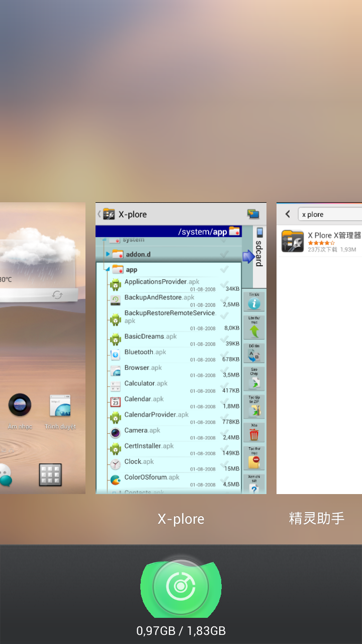Click the Tạo tập tin ZIP icon
The height and width of the screenshot is (644, 362).
pos(254,407)
